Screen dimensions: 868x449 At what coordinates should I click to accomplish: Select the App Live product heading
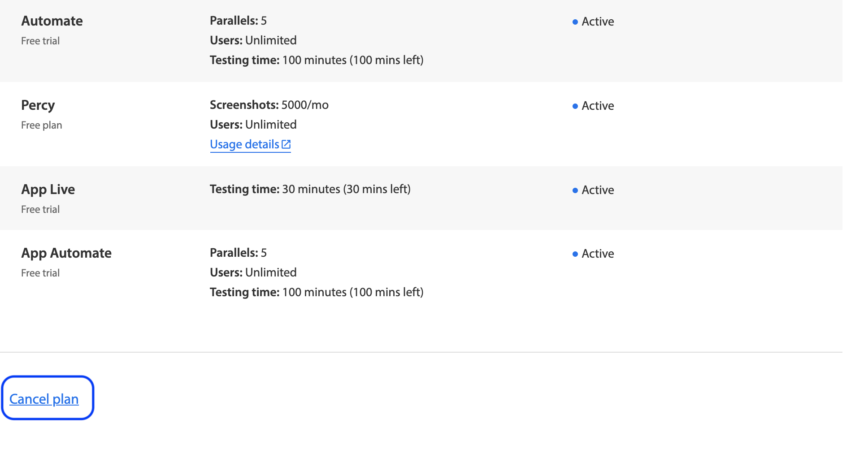(x=48, y=190)
